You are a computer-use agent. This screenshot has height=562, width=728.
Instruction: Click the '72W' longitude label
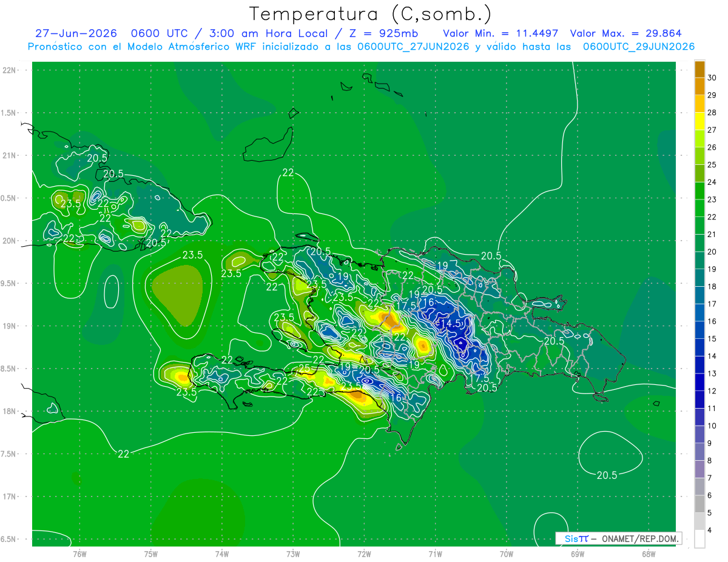pyautogui.click(x=364, y=554)
